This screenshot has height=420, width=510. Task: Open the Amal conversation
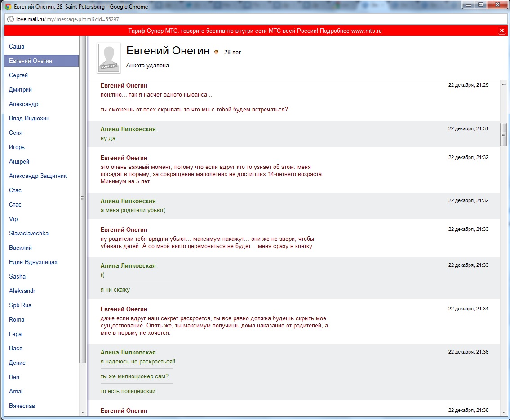[16, 391]
